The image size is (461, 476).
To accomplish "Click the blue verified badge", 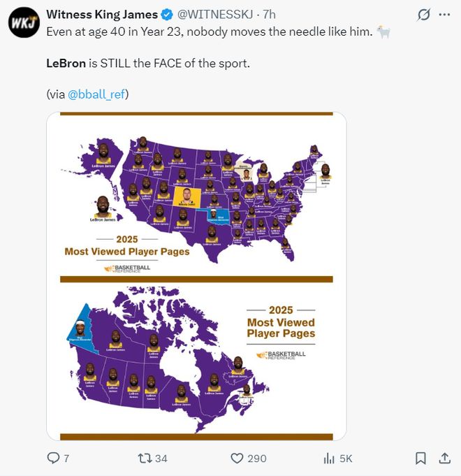I will 167,15.
